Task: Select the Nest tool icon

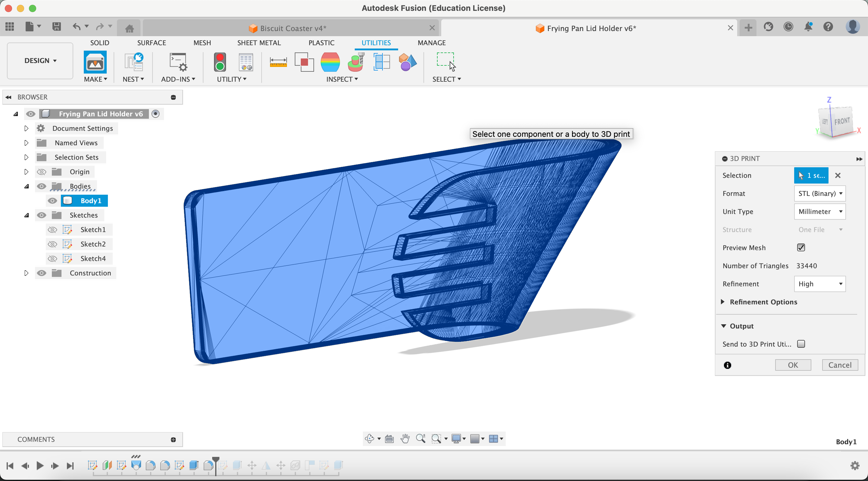Action: (133, 62)
